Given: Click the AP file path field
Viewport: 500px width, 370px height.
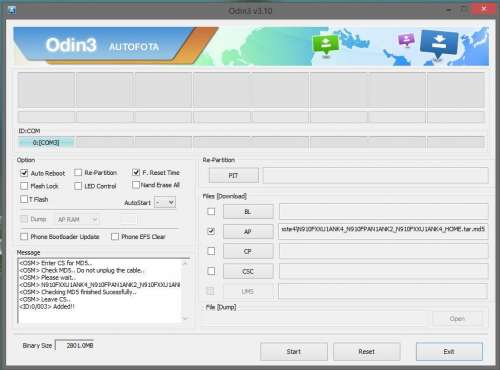Looking at the screenshot, I should (x=383, y=231).
